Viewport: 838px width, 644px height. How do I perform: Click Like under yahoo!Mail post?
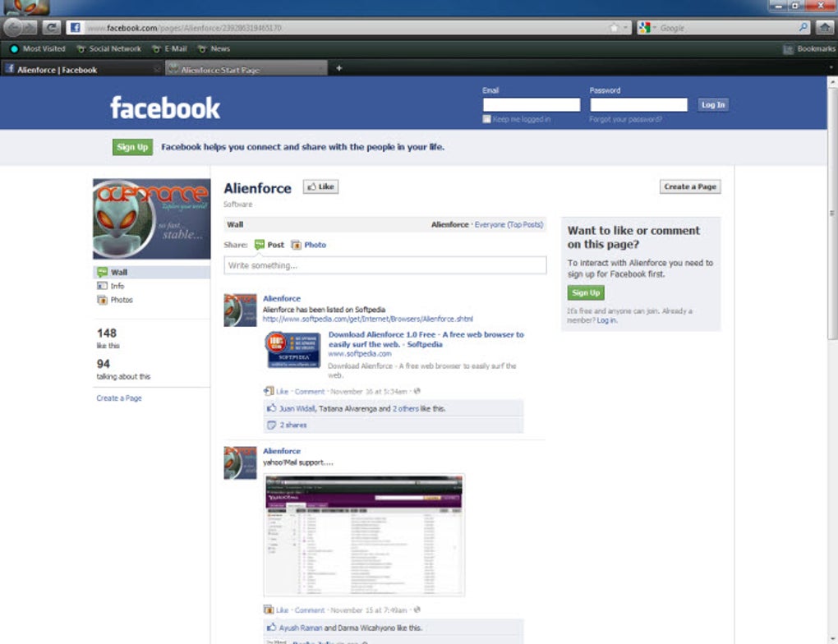282,609
